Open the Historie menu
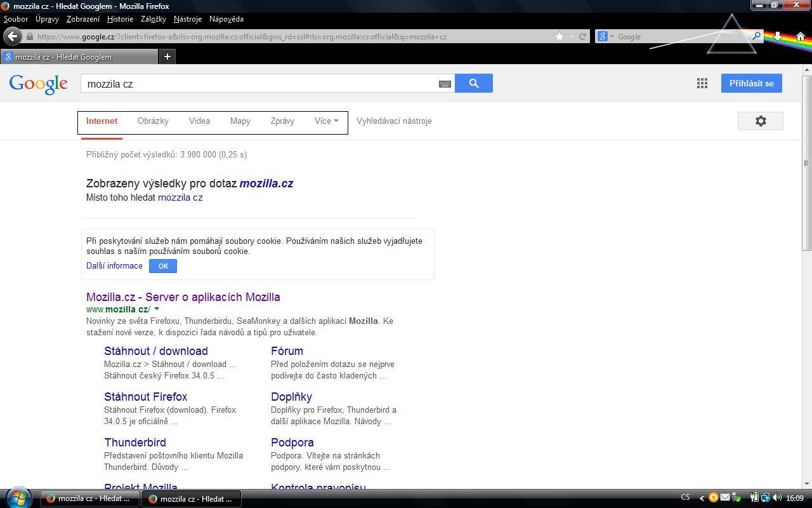The height and width of the screenshot is (508, 812). coord(120,19)
